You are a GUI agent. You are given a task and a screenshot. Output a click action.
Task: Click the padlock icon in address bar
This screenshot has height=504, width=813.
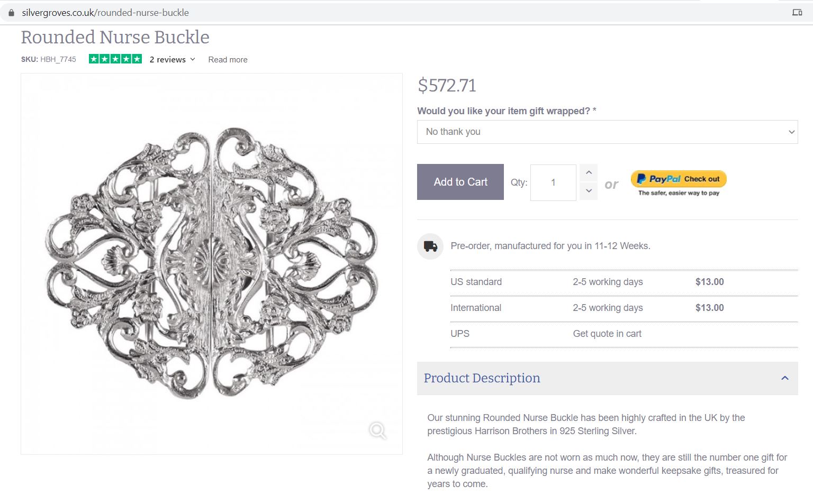11,12
